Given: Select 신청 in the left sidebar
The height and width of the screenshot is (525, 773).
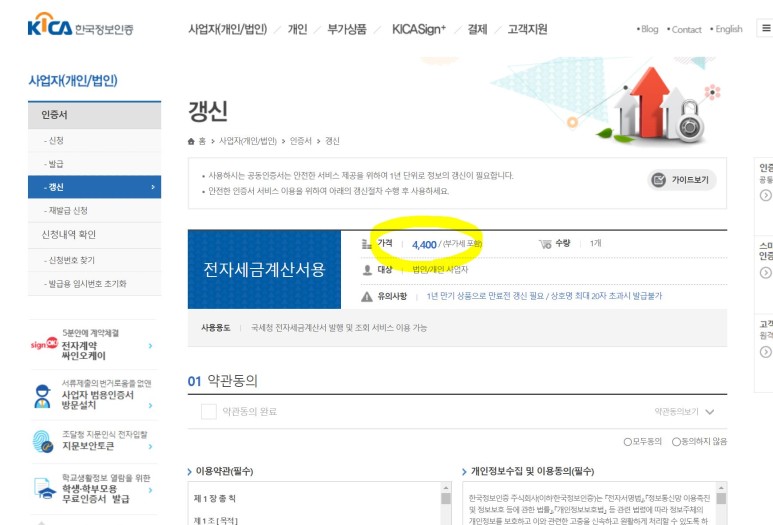Looking at the screenshot, I should pos(94,140).
